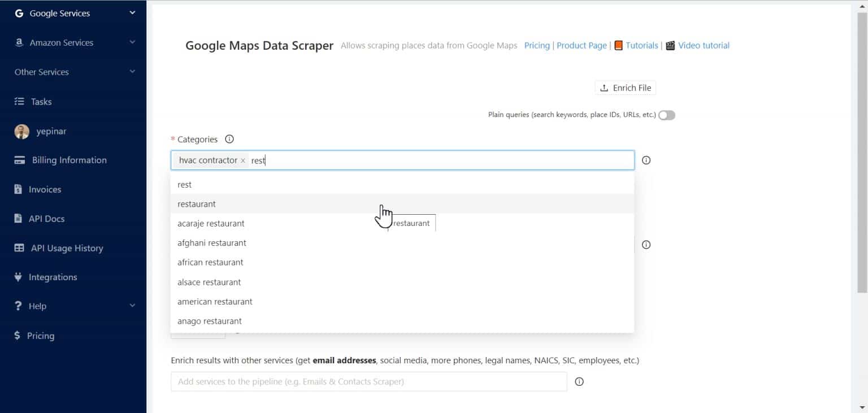This screenshot has height=413, width=868.
Task: Click the Google Services G logo icon
Action: point(19,13)
